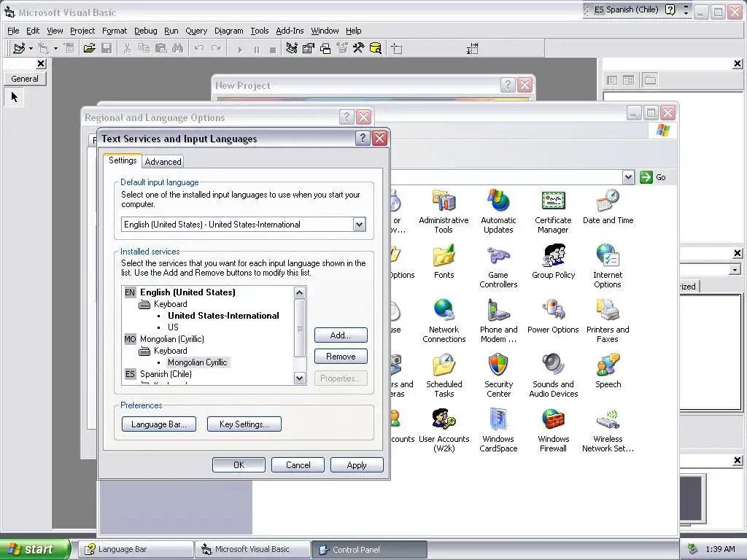
Task: Open the Add-Ins menu
Action: coord(290,31)
